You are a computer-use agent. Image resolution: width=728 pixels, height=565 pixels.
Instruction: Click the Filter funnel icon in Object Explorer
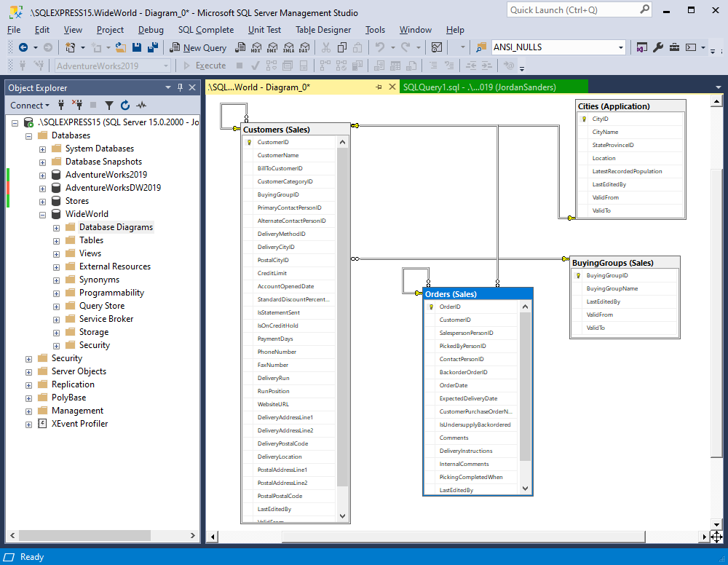coord(109,106)
